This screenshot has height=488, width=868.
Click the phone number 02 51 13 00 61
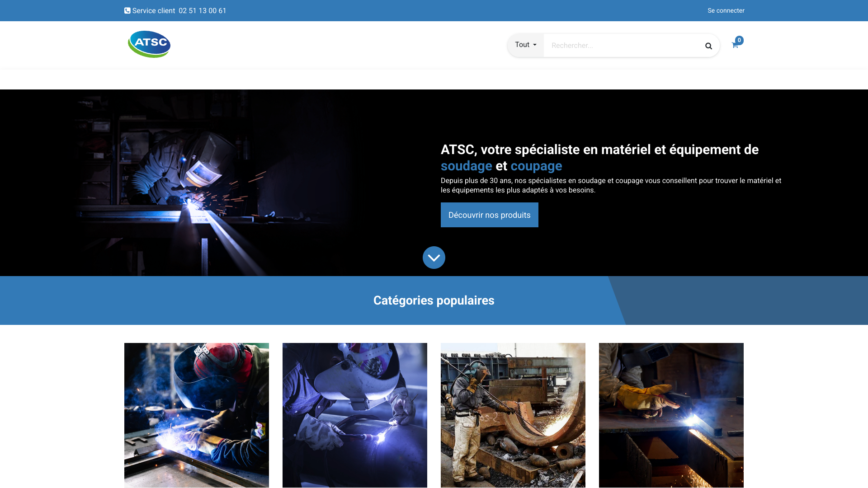(x=203, y=11)
